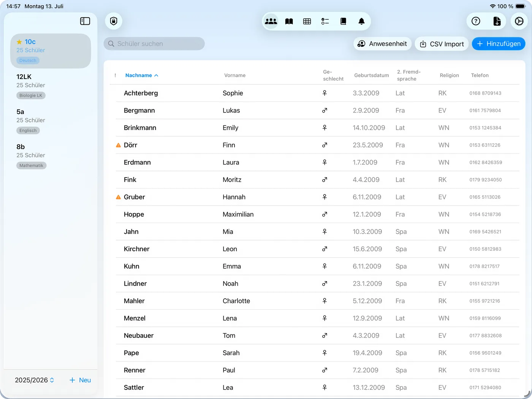Image resolution: width=532 pixels, height=399 pixels.
Task: Click the female symbol in Pape row
Action: [325, 353]
